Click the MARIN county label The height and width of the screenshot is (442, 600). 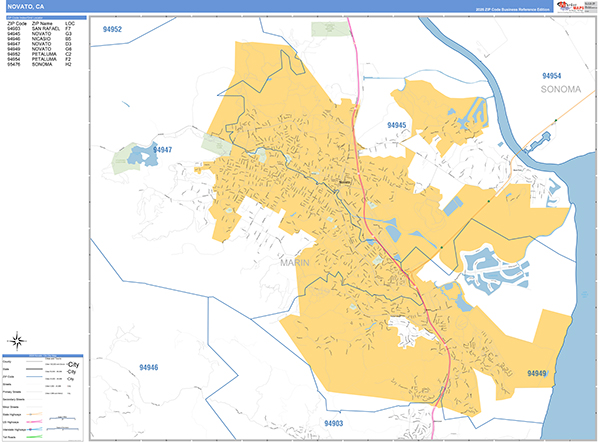296,262
